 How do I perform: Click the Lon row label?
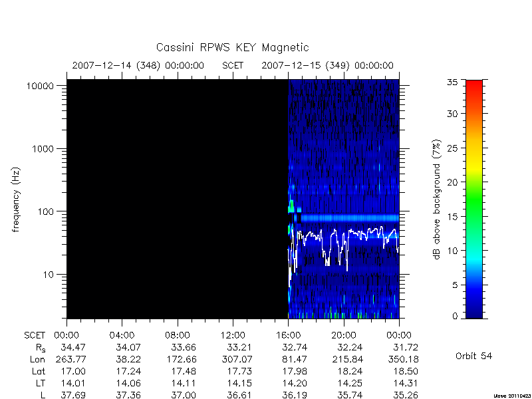tap(37, 359)
